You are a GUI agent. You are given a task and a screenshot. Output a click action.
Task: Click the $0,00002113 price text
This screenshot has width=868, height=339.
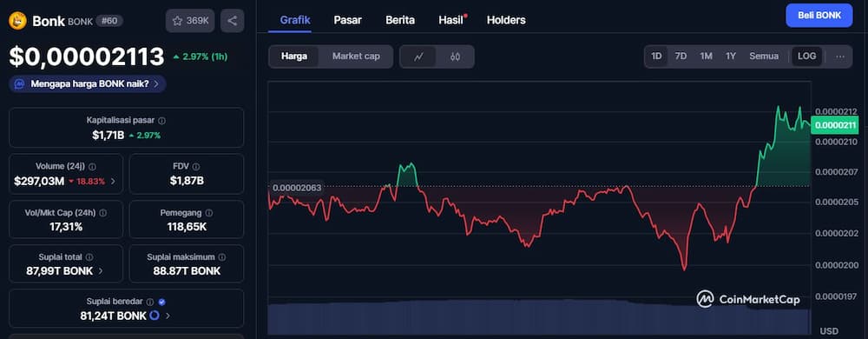(x=87, y=56)
